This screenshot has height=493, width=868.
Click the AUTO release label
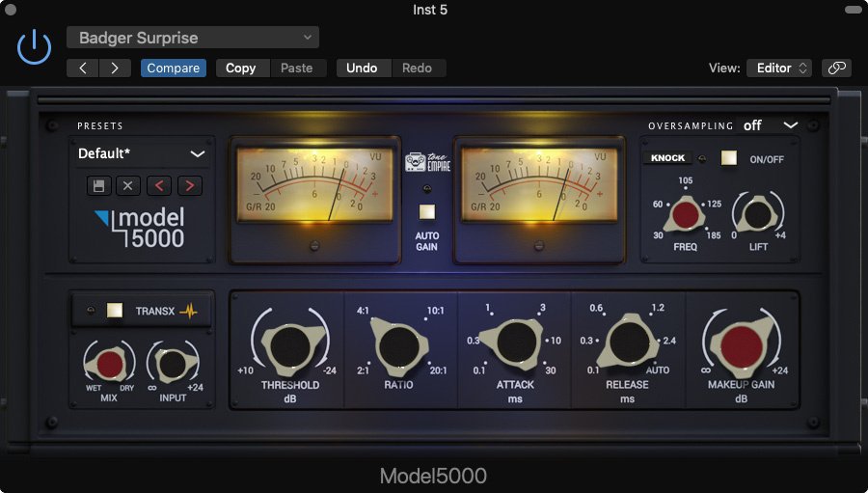tap(658, 370)
